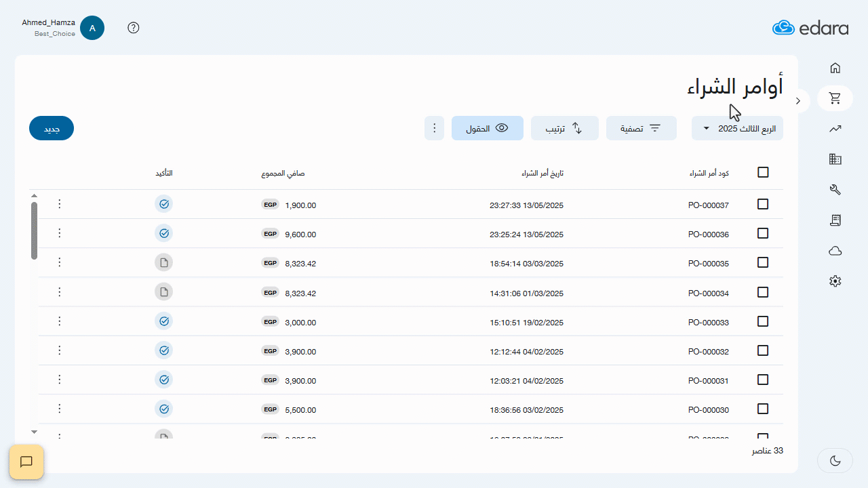Open the sales trending-up chart icon

pos(835,129)
